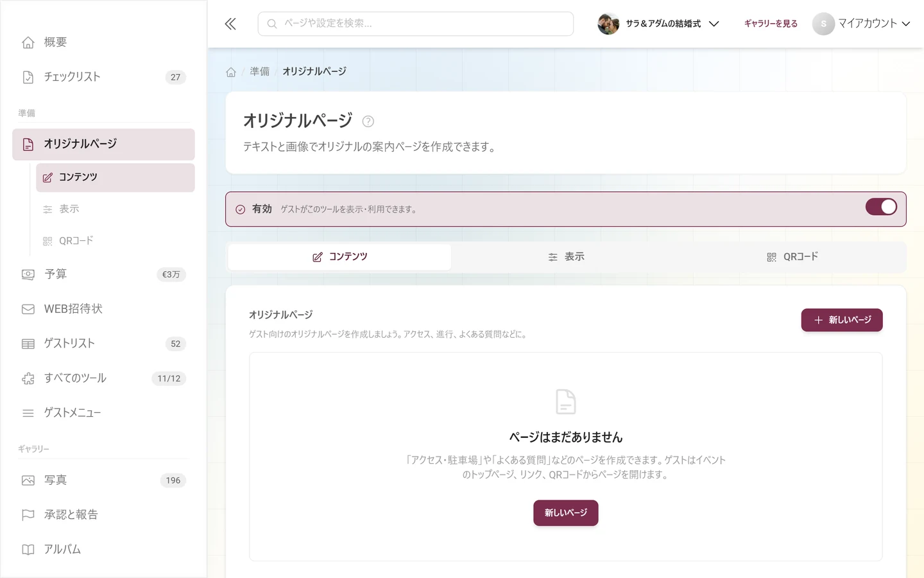Open the ギャラリーを見る link
Viewport: 924px width, 578px height.
tap(771, 24)
